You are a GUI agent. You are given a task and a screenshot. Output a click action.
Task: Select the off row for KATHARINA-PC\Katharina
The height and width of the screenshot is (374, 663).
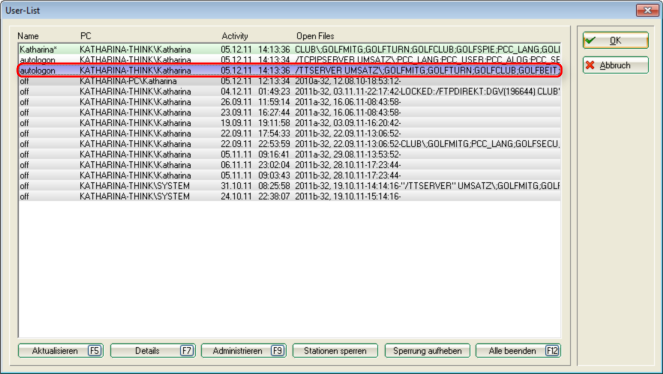290,81
